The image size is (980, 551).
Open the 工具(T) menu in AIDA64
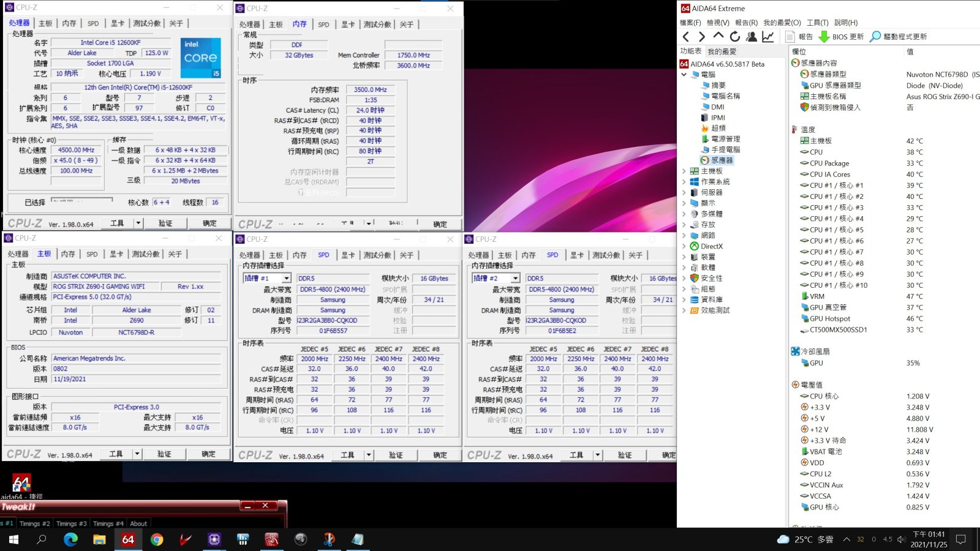tap(817, 23)
